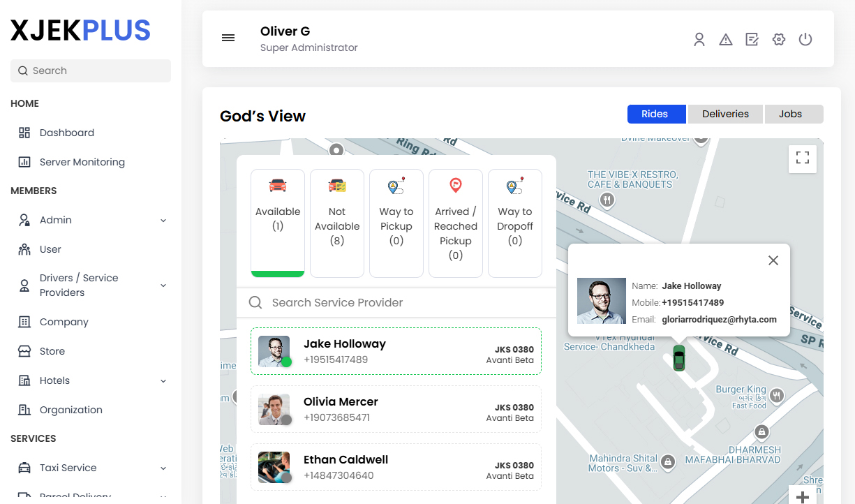Open the Dashboard link

66,133
